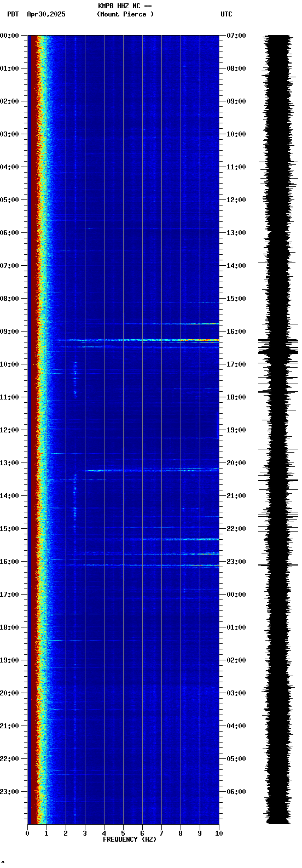Click the '(Mount Pierce )' station name
This screenshot has width=302, height=868.
point(125,14)
